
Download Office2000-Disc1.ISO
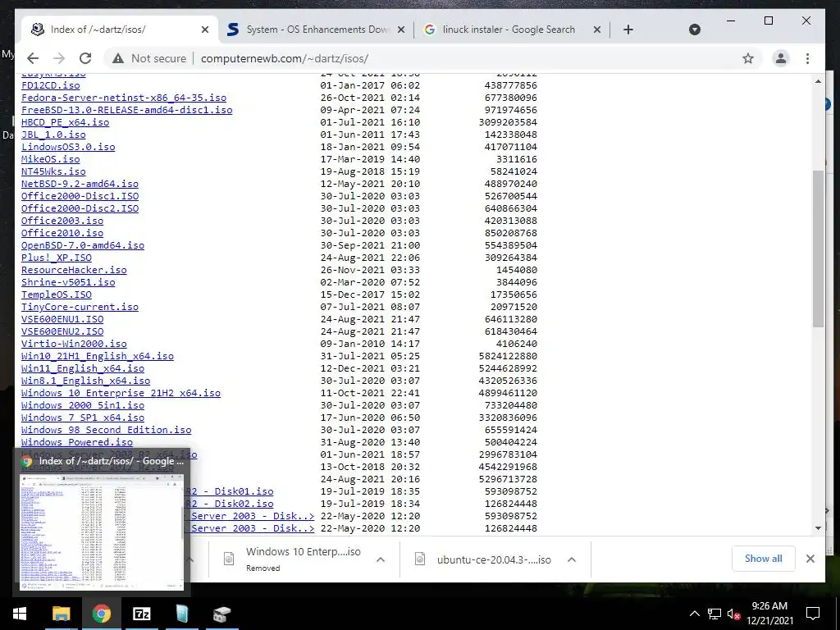coord(80,196)
